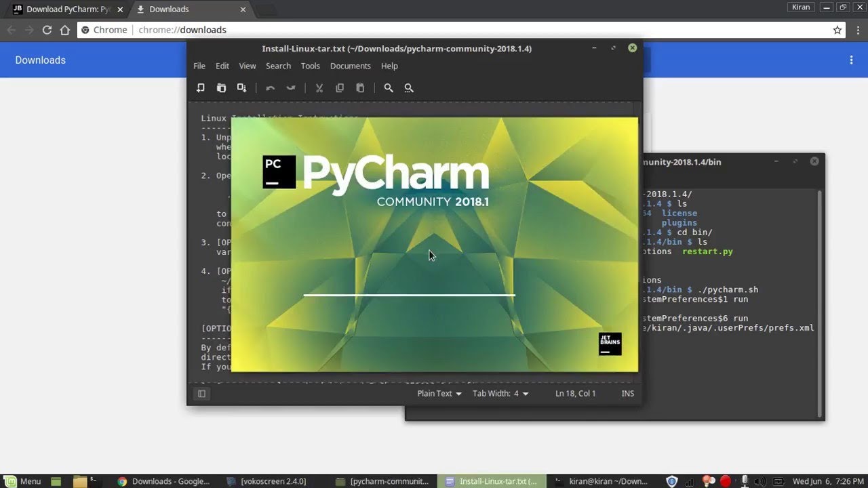Open the Edit menu

coord(222,66)
